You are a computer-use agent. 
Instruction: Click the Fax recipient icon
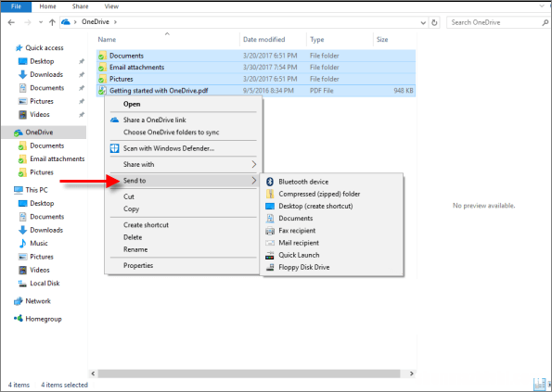click(270, 231)
